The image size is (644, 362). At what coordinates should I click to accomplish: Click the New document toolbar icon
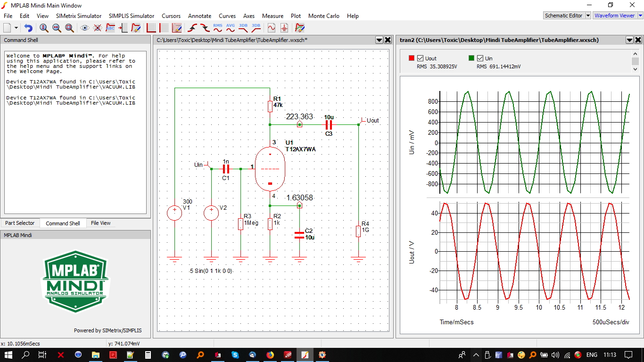pyautogui.click(x=8, y=28)
